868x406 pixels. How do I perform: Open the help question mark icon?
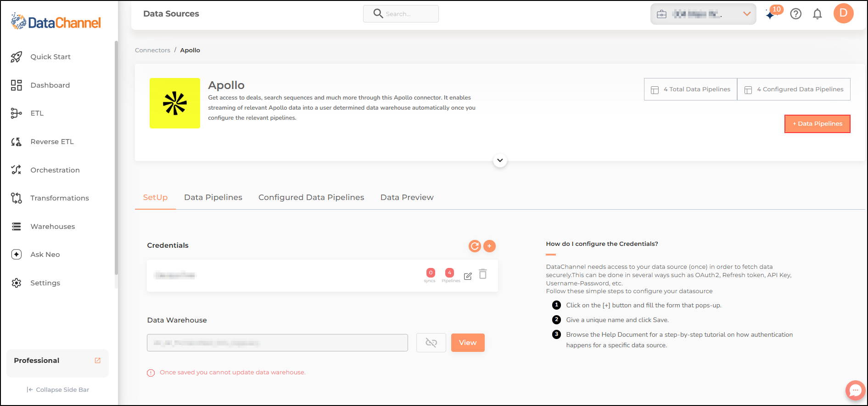coord(796,14)
